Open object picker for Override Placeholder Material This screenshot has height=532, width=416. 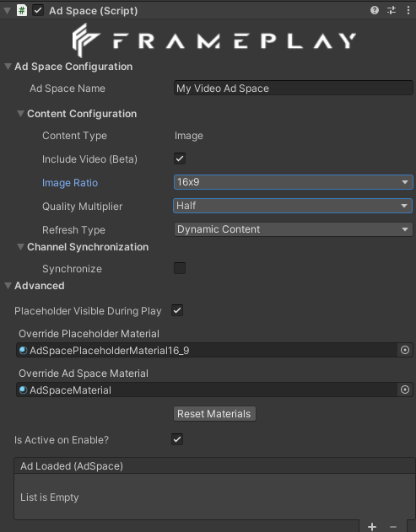tap(405, 350)
